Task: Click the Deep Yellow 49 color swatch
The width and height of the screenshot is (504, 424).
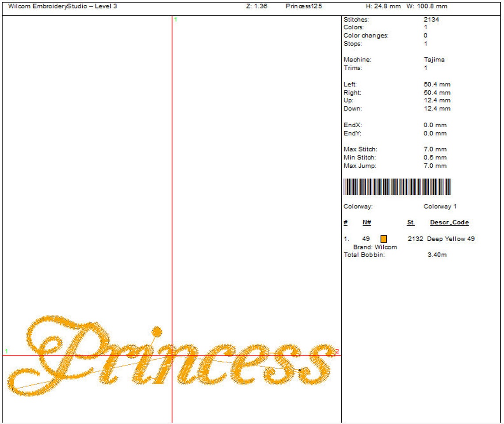Action: click(383, 238)
